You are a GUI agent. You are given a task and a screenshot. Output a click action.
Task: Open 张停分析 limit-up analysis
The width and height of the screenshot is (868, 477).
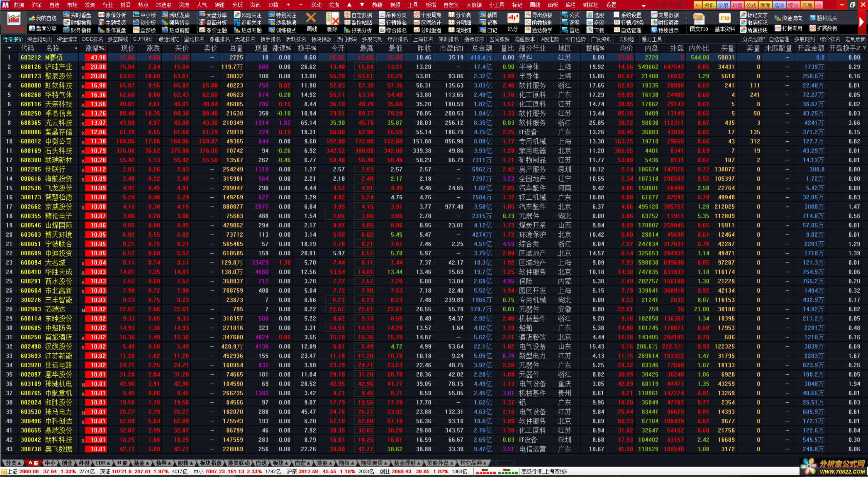coord(112,15)
